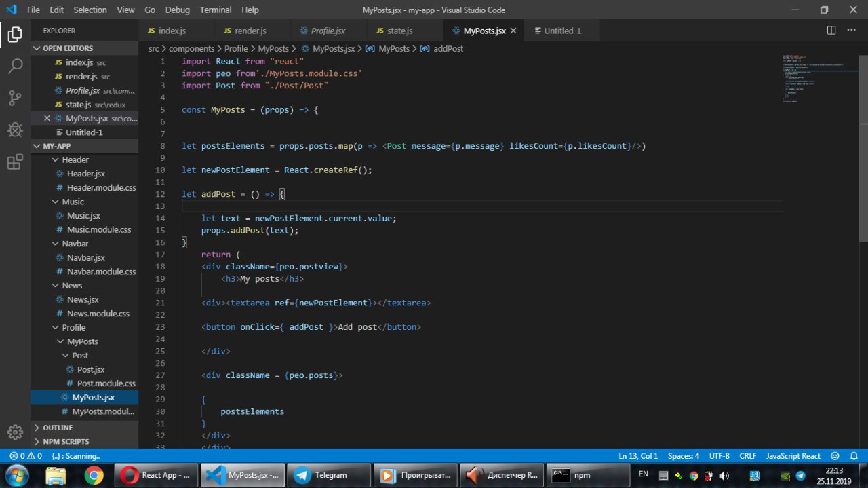Image resolution: width=868 pixels, height=488 pixels.
Task: Click the errors and warnings indicator
Action: point(26,456)
